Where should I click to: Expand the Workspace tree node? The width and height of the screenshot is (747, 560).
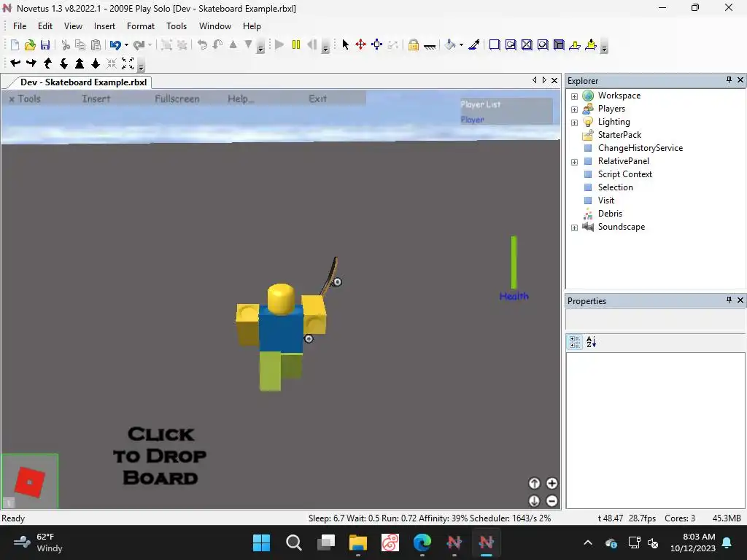click(575, 96)
